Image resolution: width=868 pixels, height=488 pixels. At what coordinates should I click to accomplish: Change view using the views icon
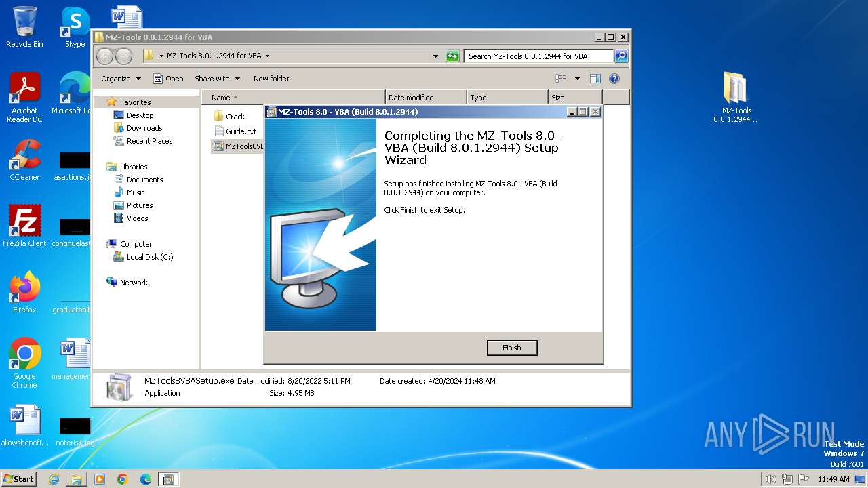(x=561, y=79)
